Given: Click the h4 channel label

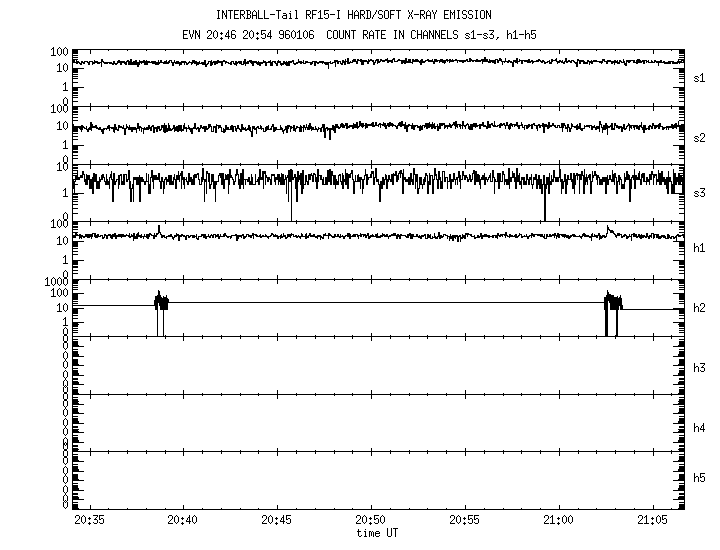Looking at the screenshot, I should [699, 428].
